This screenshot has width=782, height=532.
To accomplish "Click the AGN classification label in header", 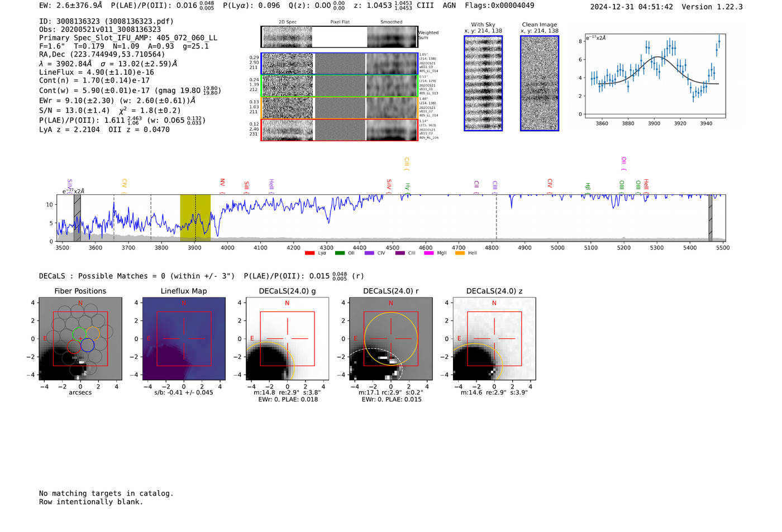I will click(x=449, y=6).
